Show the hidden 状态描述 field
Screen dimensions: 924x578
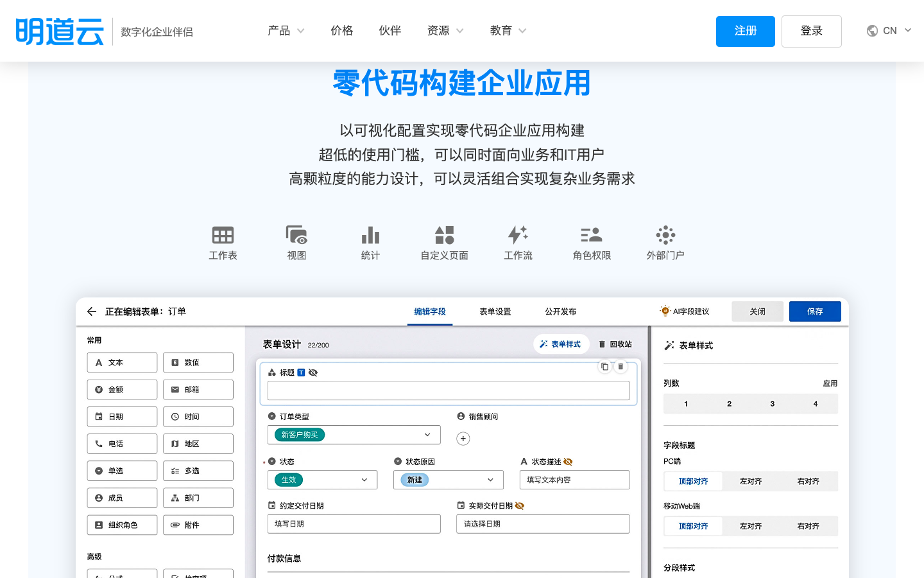click(x=569, y=461)
